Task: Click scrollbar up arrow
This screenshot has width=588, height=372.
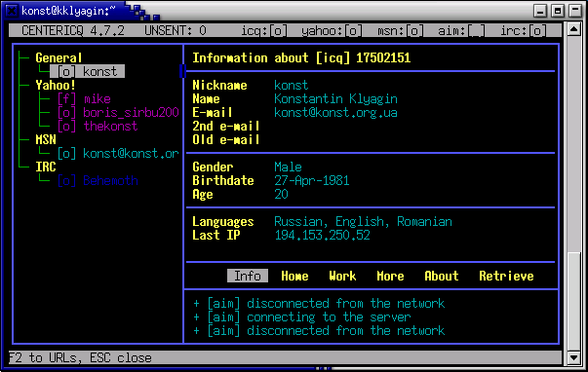Action: (x=573, y=29)
